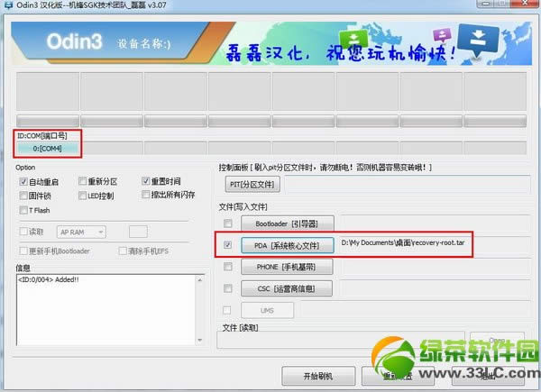Viewport: 541px width, 392px height.
Task: Click the ID:COM[端口号] label
Action: click(42, 136)
